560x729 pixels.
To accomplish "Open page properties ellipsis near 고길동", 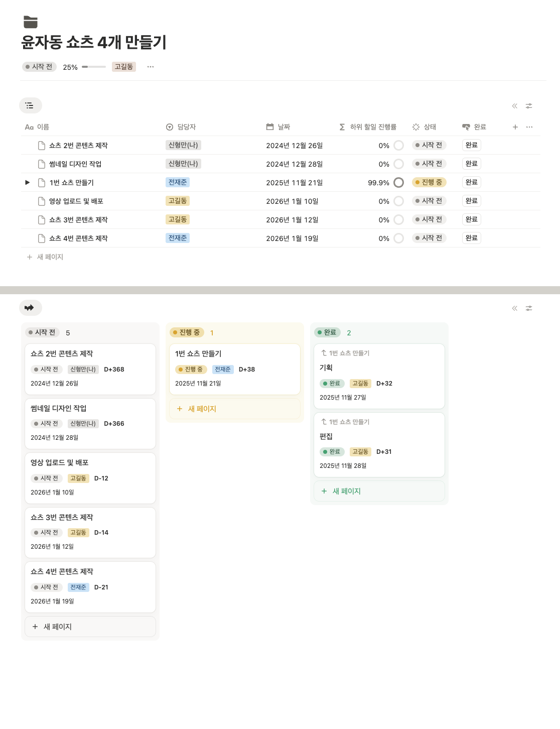I will [x=151, y=67].
